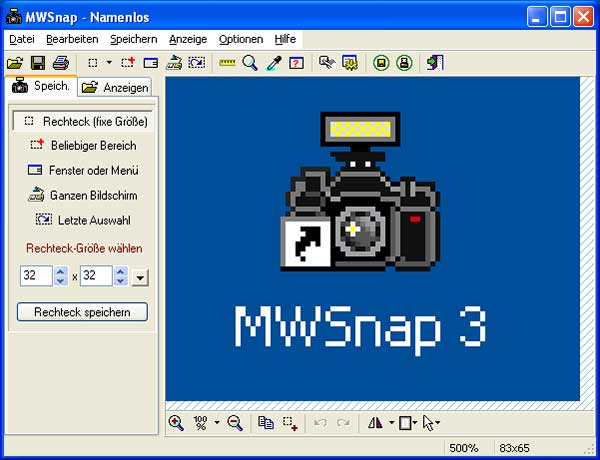Image resolution: width=600 pixels, height=460 pixels.
Task: Click the undo arrow icon
Action: pos(320,423)
